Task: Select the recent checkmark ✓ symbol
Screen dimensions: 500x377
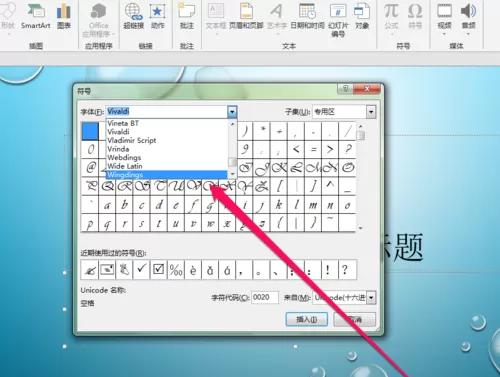Action: 141,269
